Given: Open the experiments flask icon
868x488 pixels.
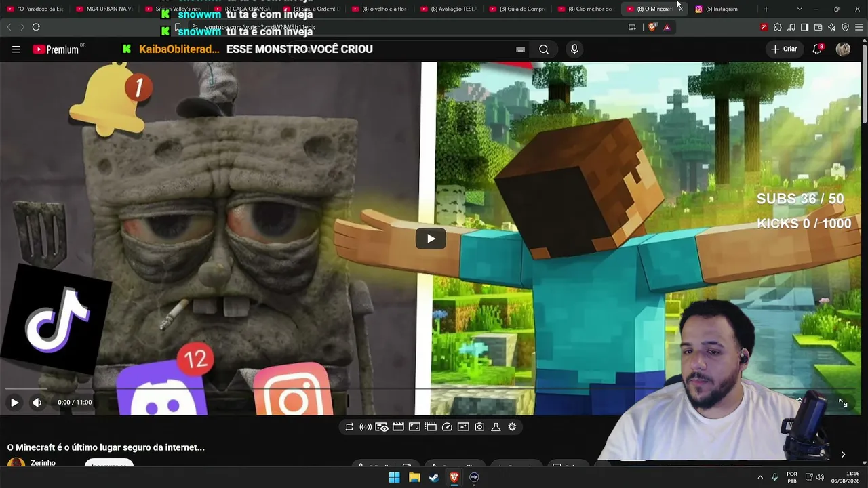Looking at the screenshot, I should 496,427.
